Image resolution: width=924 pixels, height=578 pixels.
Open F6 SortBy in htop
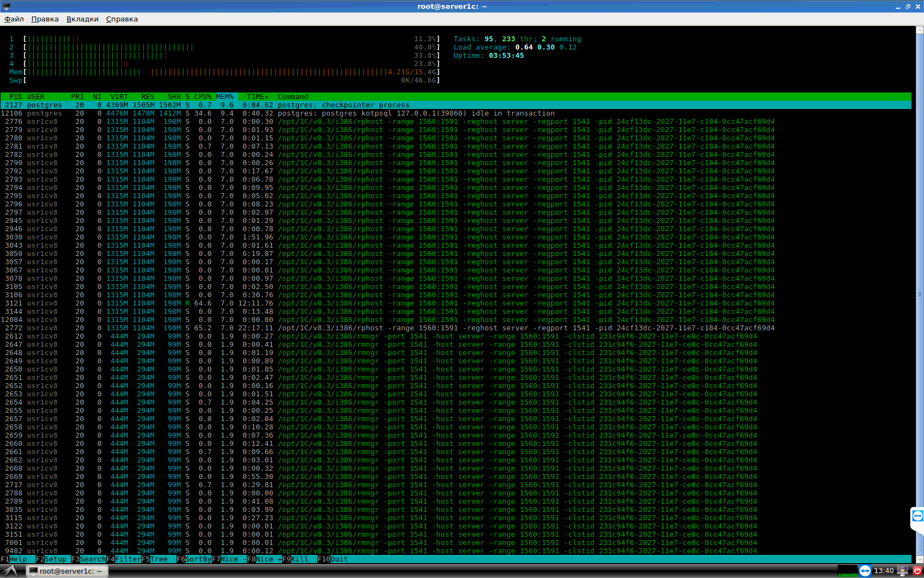[194, 559]
